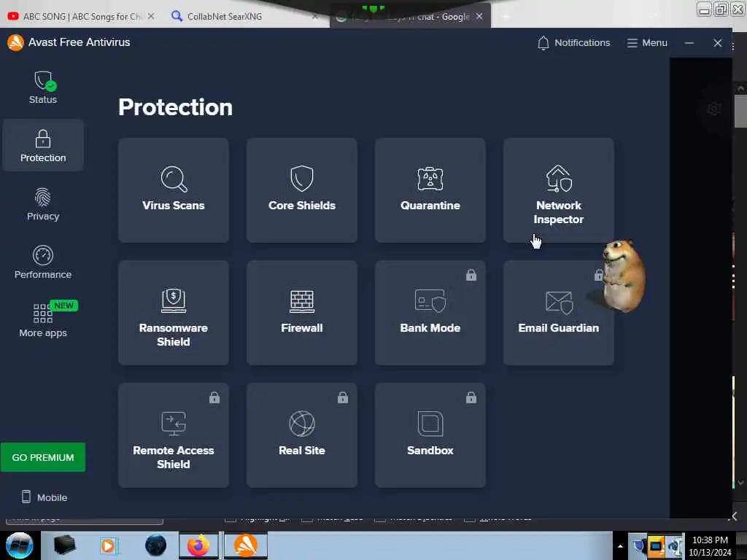Open the Performance sidebar section

click(x=43, y=262)
